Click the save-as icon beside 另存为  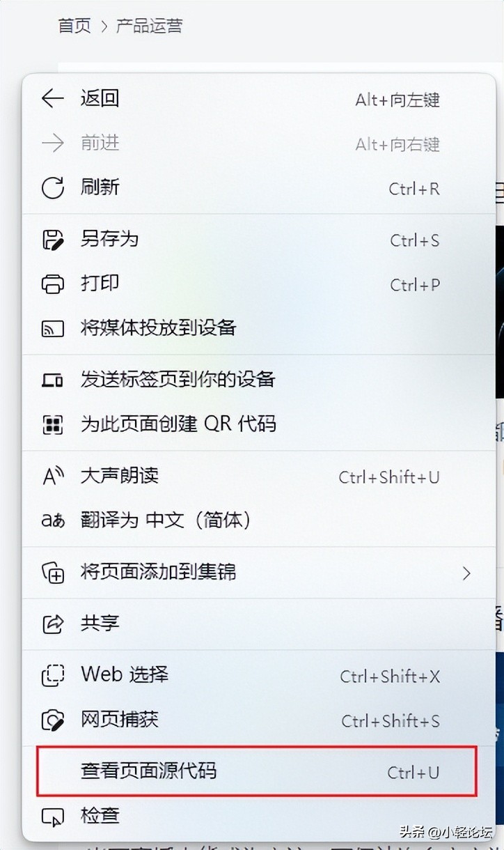tap(53, 240)
